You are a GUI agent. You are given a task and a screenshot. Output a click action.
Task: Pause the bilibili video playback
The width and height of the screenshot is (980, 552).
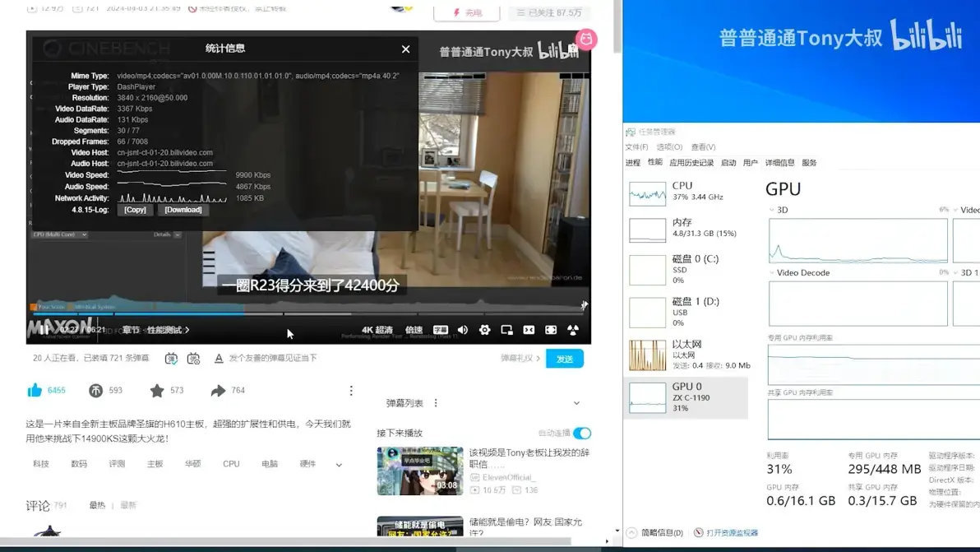click(x=44, y=329)
